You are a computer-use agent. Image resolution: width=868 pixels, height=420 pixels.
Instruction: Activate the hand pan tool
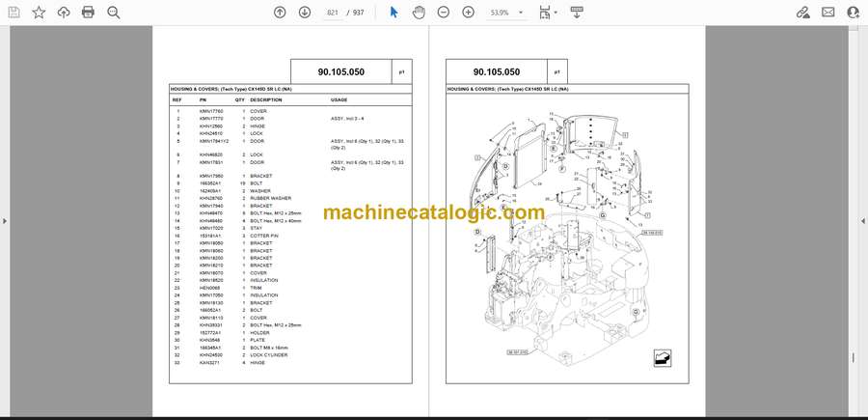[419, 13]
